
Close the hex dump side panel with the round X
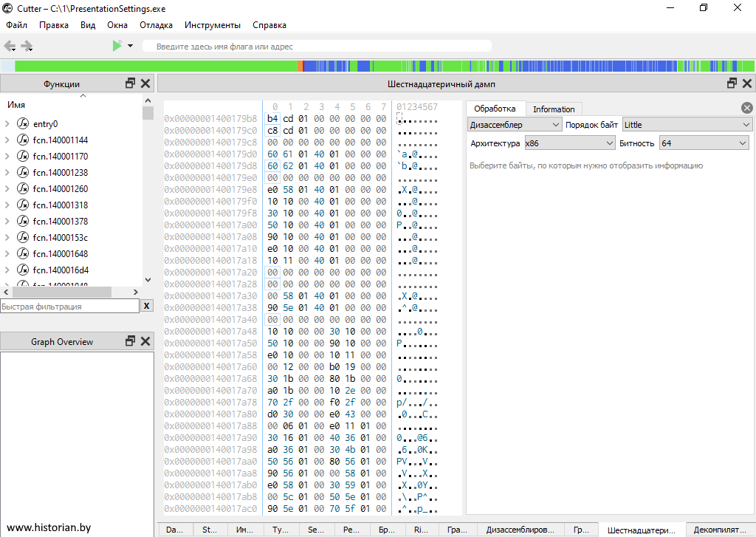coord(746,108)
